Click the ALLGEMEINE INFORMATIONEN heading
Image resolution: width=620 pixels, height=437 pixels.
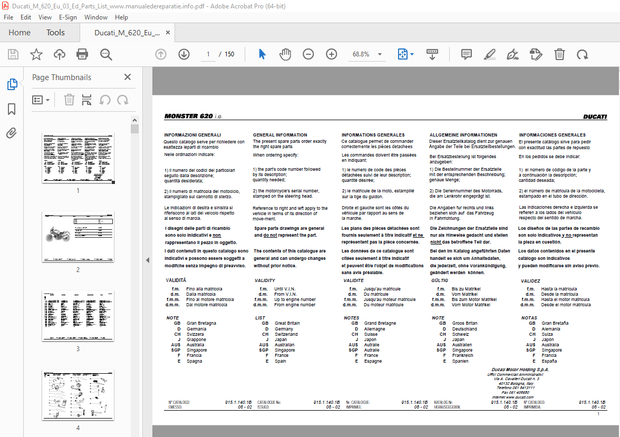463,135
